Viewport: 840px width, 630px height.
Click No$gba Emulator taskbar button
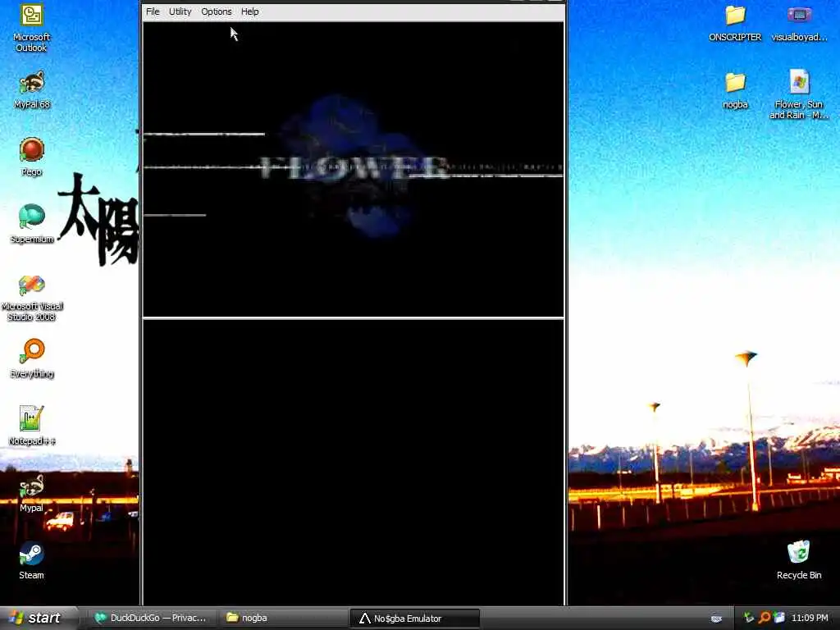click(414, 619)
